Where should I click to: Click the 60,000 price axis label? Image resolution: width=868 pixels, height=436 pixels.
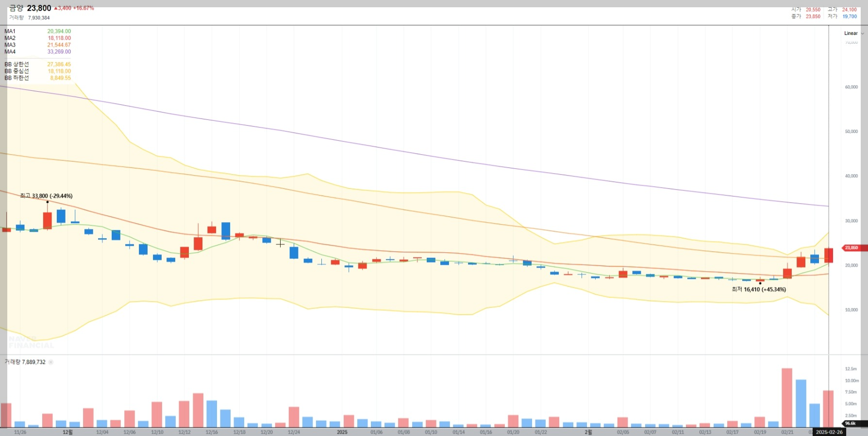[x=851, y=87]
